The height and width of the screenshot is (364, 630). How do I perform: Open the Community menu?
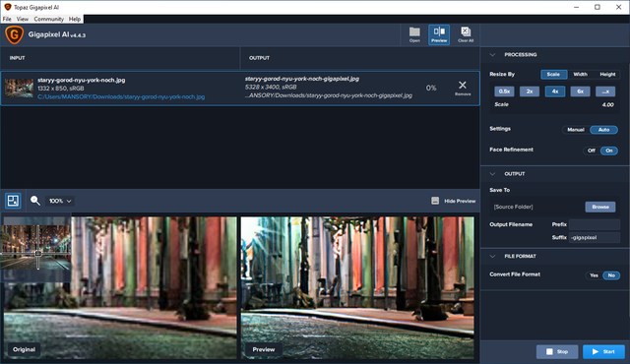click(48, 19)
